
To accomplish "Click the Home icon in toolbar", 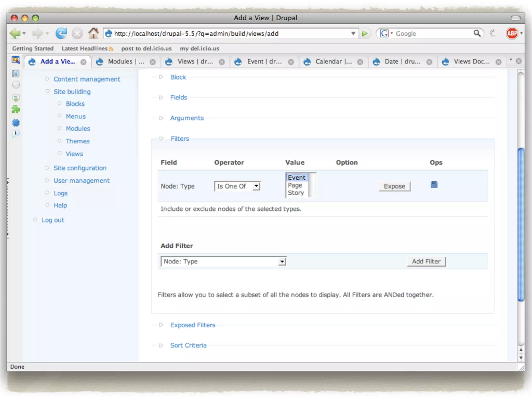I will (93, 34).
